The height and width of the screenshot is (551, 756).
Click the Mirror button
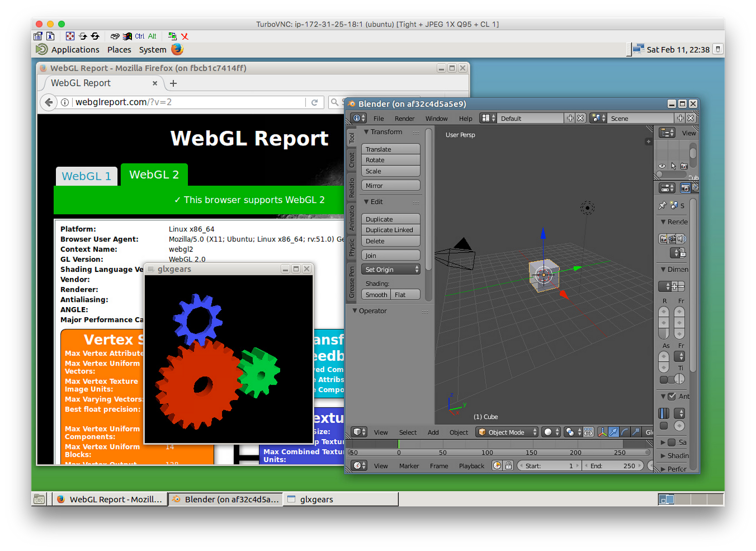pyautogui.click(x=390, y=186)
